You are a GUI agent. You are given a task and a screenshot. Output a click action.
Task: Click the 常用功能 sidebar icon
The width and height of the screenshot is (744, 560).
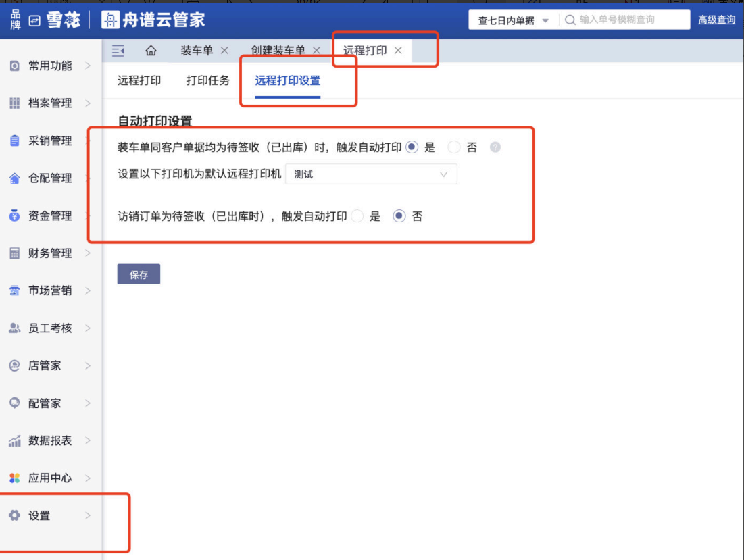[x=15, y=66]
